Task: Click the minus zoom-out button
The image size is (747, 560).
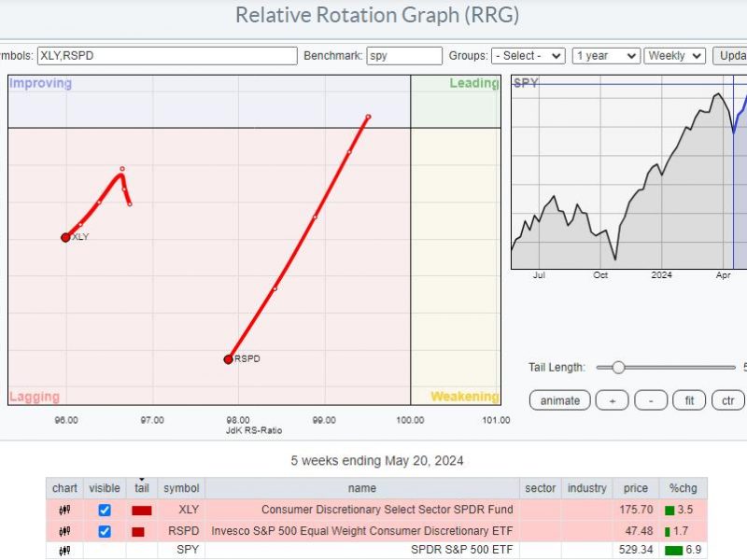Action: (x=651, y=400)
